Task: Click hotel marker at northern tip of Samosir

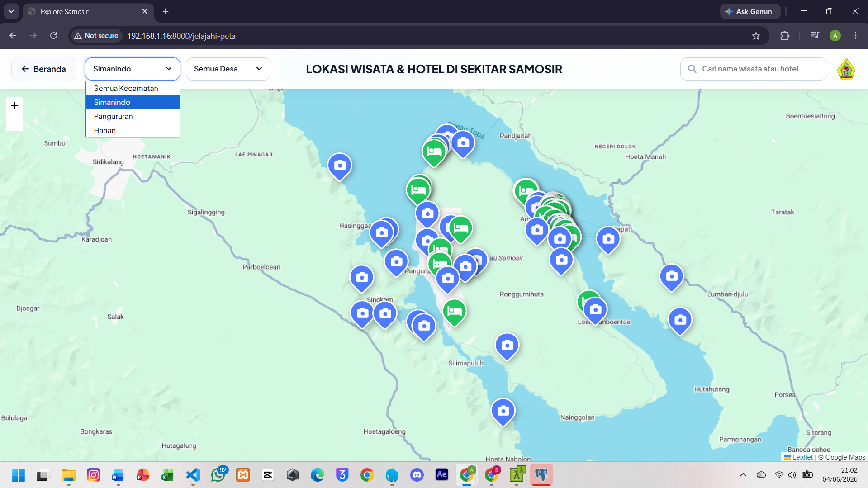Action: [434, 152]
